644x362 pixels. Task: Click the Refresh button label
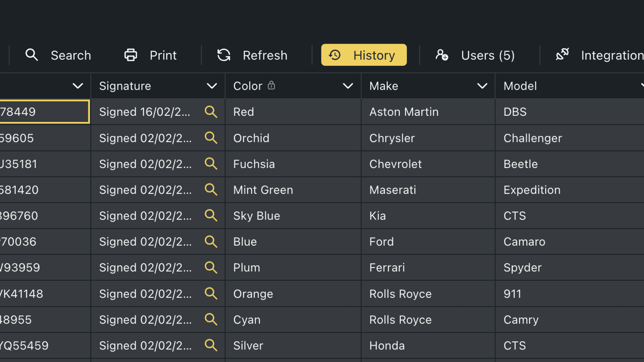[x=265, y=55]
